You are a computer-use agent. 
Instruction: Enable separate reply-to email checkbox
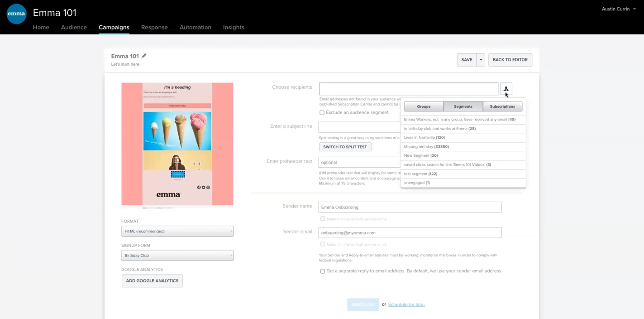coord(323,271)
